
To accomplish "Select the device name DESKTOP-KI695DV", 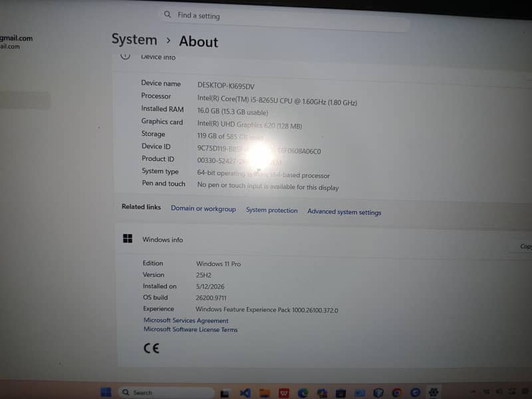I will click(225, 86).
